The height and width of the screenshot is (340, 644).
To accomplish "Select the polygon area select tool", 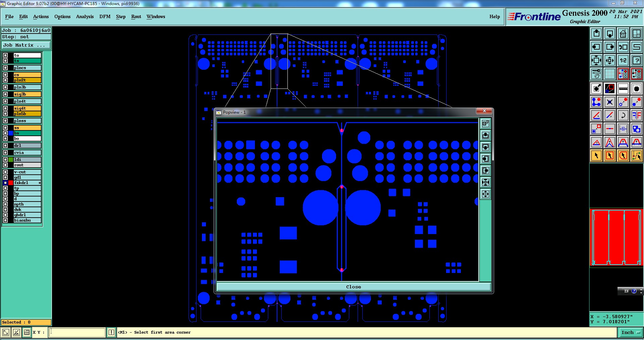I will tap(623, 156).
